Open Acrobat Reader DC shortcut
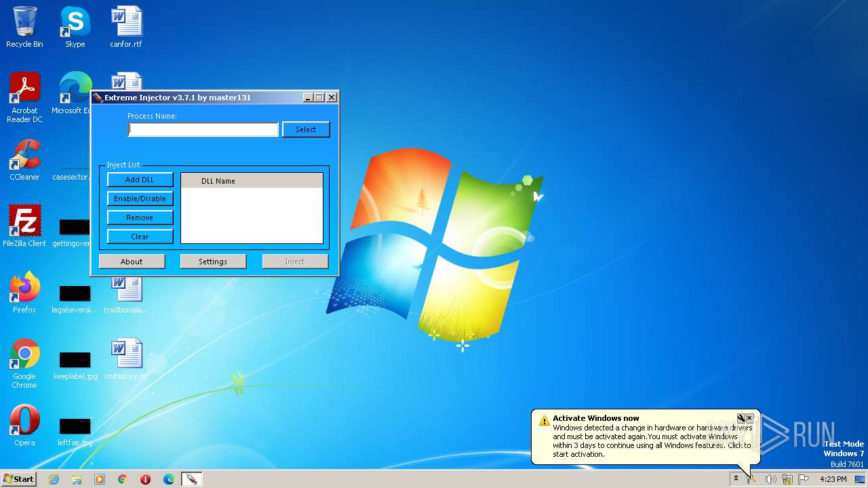Image resolution: width=868 pixels, height=488 pixels. (x=24, y=98)
